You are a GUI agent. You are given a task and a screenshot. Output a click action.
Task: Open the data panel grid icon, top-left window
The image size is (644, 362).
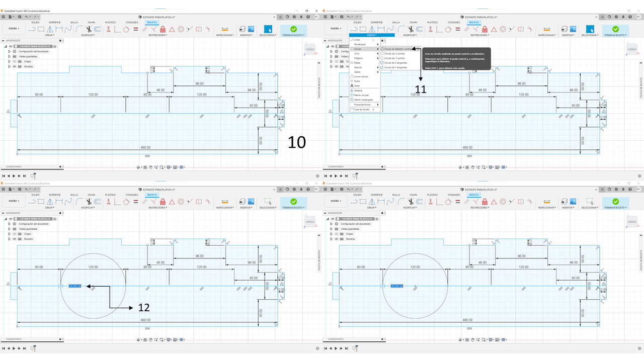tap(4, 17)
